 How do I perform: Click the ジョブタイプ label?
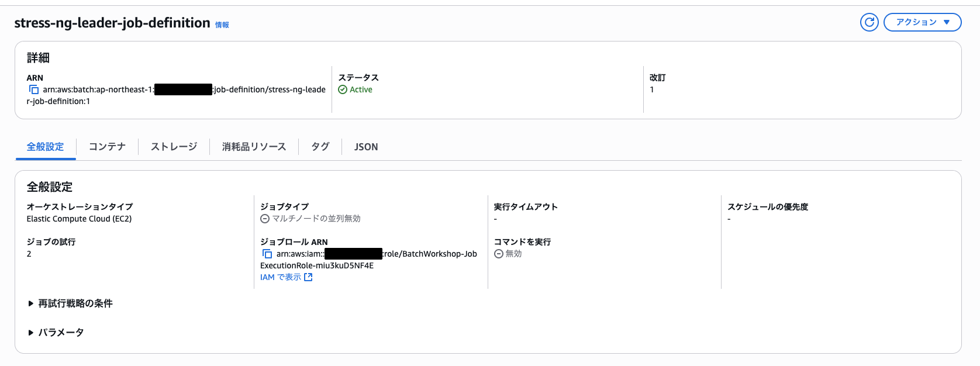[x=284, y=207]
